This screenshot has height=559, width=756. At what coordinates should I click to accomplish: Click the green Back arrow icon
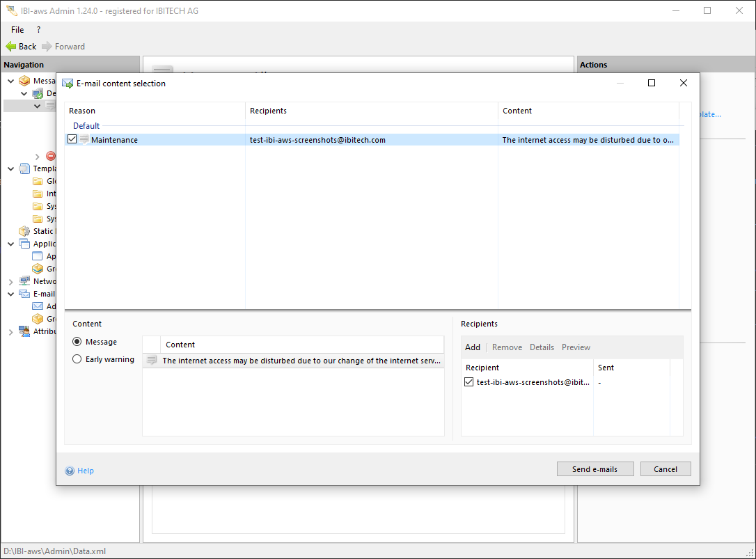click(x=10, y=47)
